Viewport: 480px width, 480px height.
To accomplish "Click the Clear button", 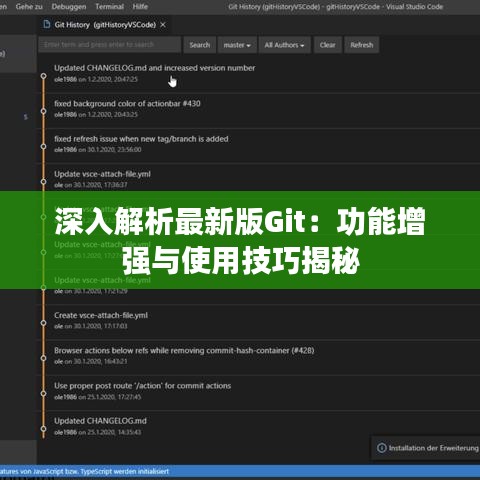I will click(327, 45).
